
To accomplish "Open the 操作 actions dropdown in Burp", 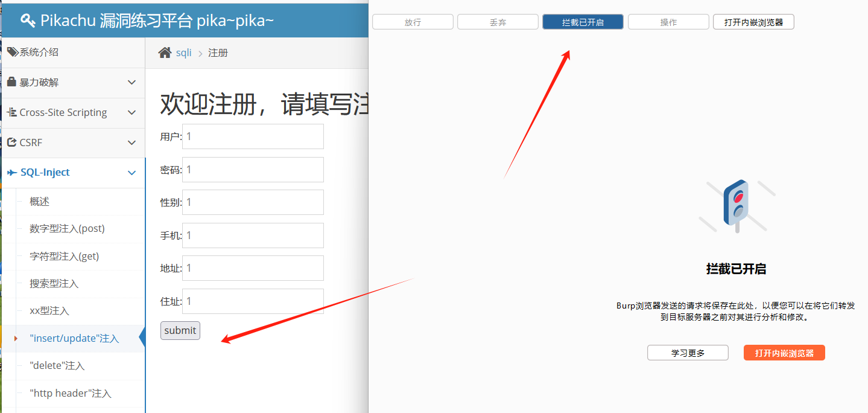I will click(x=668, y=22).
